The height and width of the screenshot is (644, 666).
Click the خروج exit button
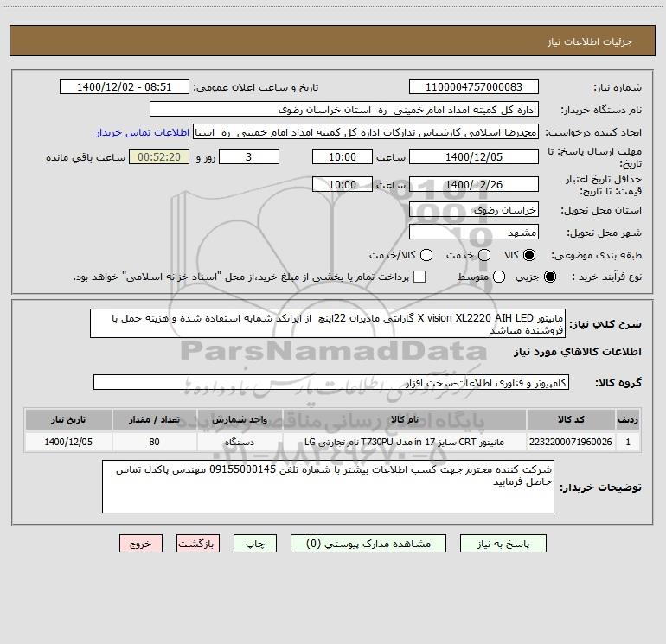pos(141,544)
